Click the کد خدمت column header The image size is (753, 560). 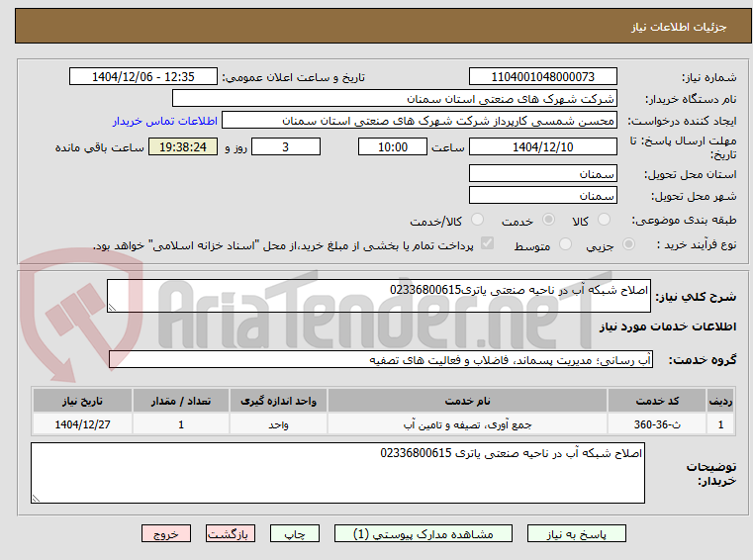coord(657,401)
